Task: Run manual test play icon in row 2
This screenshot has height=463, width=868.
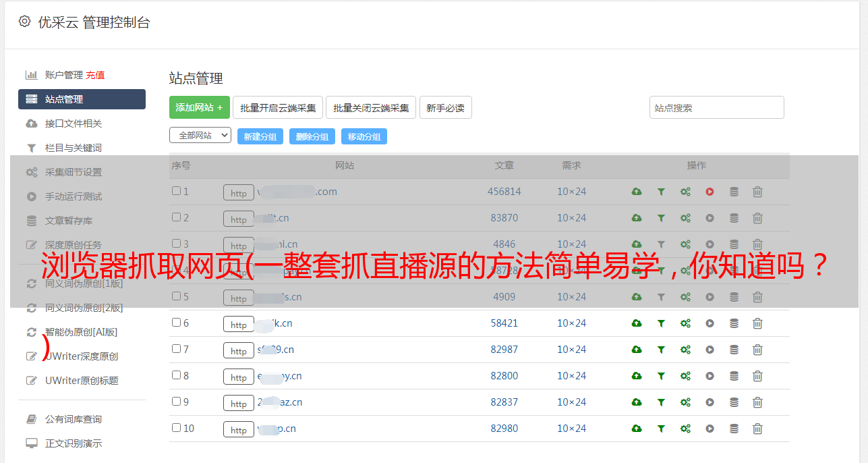Action: pos(710,218)
